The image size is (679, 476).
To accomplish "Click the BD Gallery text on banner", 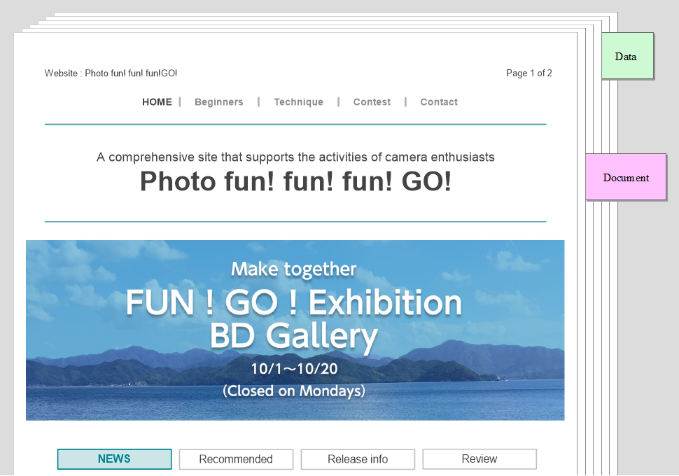I will 294,336.
